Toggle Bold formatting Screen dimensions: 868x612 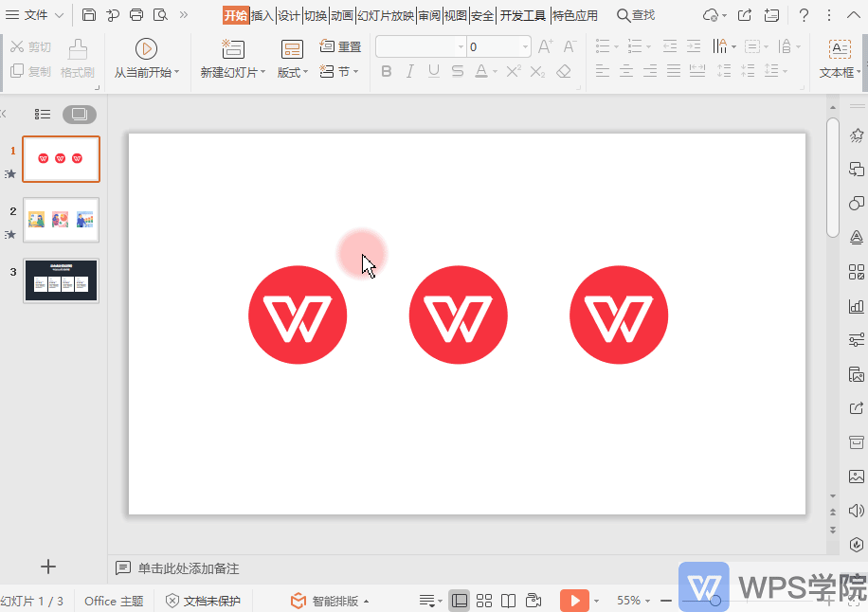point(387,71)
